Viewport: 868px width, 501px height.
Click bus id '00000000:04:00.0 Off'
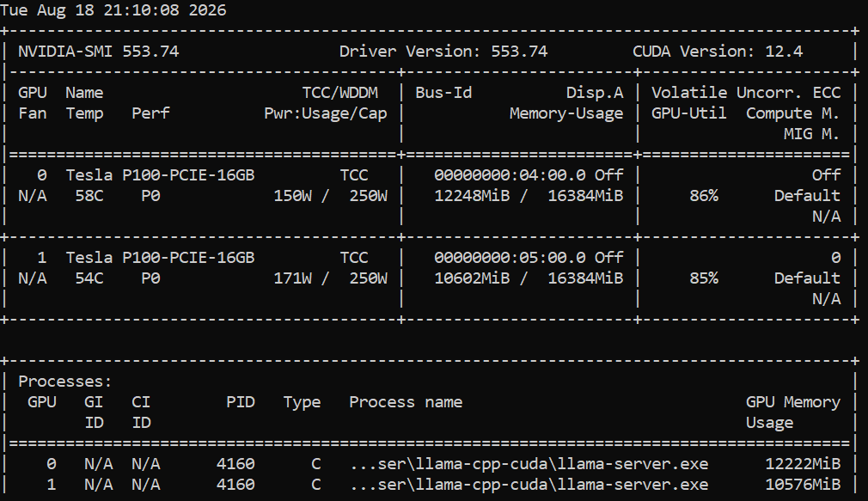pyautogui.click(x=529, y=175)
